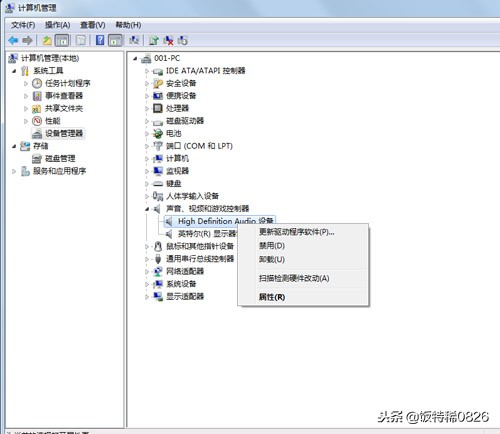Click the Uninstall device red X icon
Image resolution: width=500 pixels, height=434 pixels.
pos(168,40)
